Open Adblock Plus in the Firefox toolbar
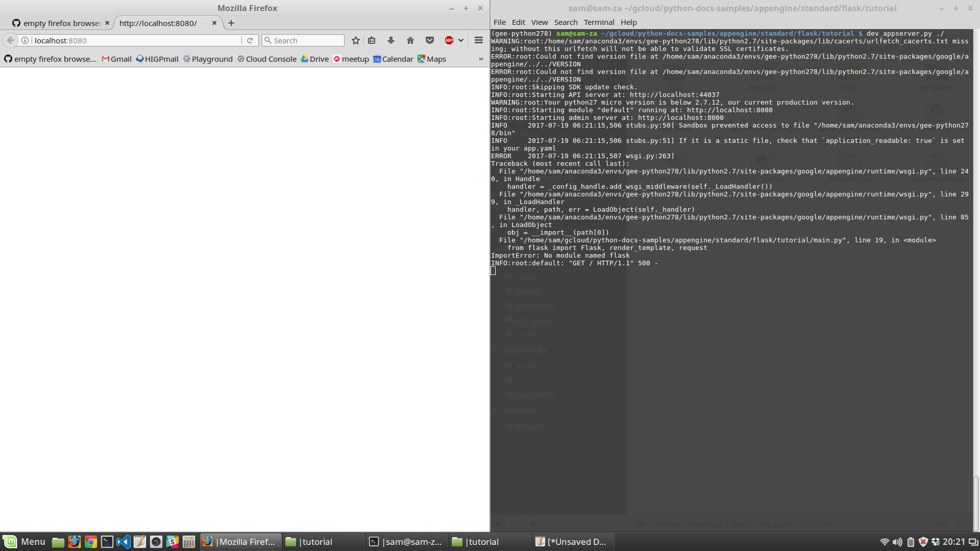980x551 pixels. click(448, 40)
